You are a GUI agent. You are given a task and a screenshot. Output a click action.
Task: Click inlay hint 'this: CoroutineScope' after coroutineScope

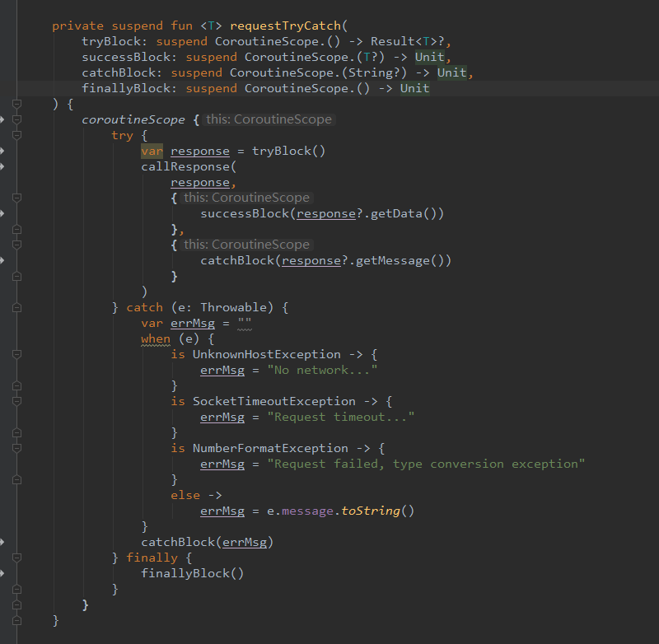coord(269,119)
